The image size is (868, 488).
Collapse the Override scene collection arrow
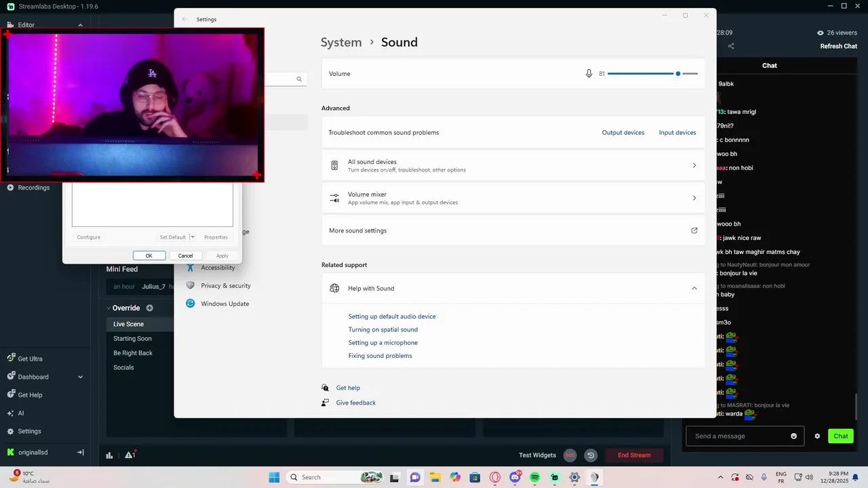click(x=108, y=308)
